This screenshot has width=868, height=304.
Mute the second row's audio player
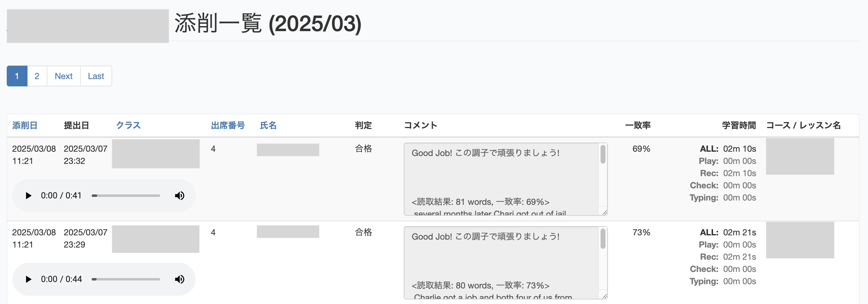[180, 279]
